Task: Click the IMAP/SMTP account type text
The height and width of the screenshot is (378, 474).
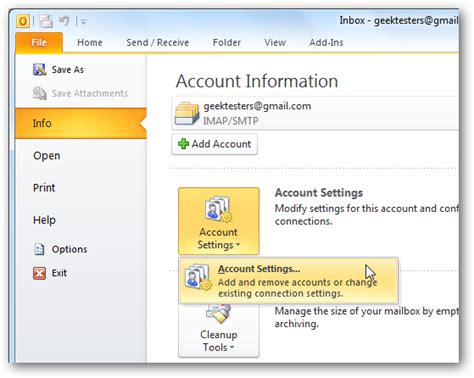Action: point(231,121)
